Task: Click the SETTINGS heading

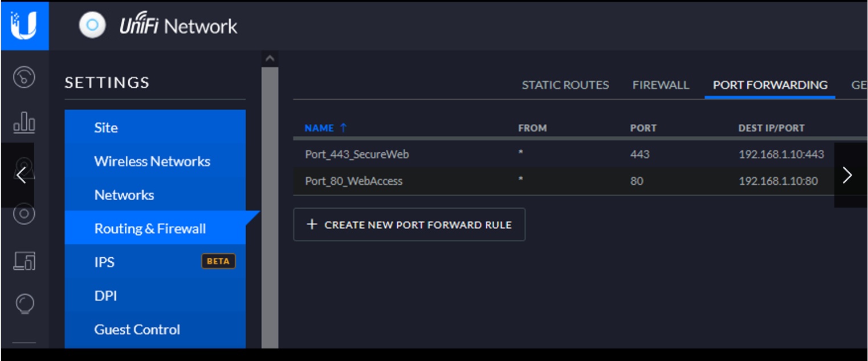Action: pos(107,83)
